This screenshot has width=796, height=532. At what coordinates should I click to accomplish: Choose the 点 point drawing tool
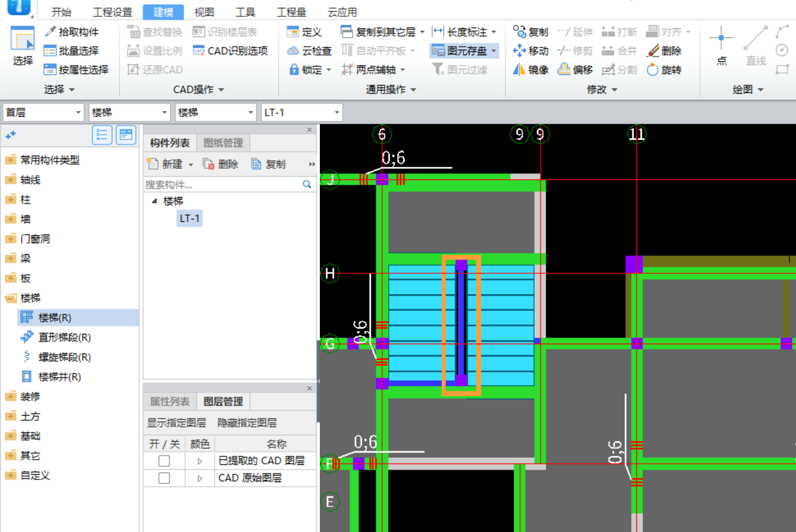[721, 46]
